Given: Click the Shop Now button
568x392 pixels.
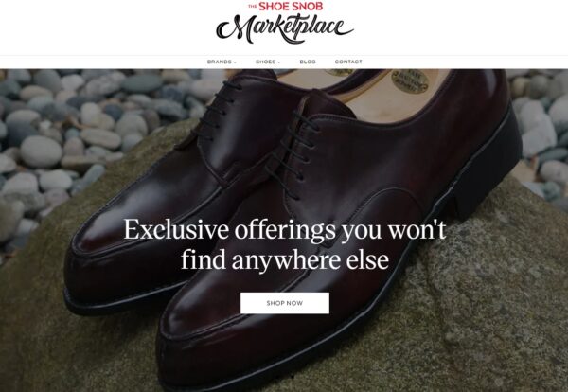Looking at the screenshot, I should point(285,303).
